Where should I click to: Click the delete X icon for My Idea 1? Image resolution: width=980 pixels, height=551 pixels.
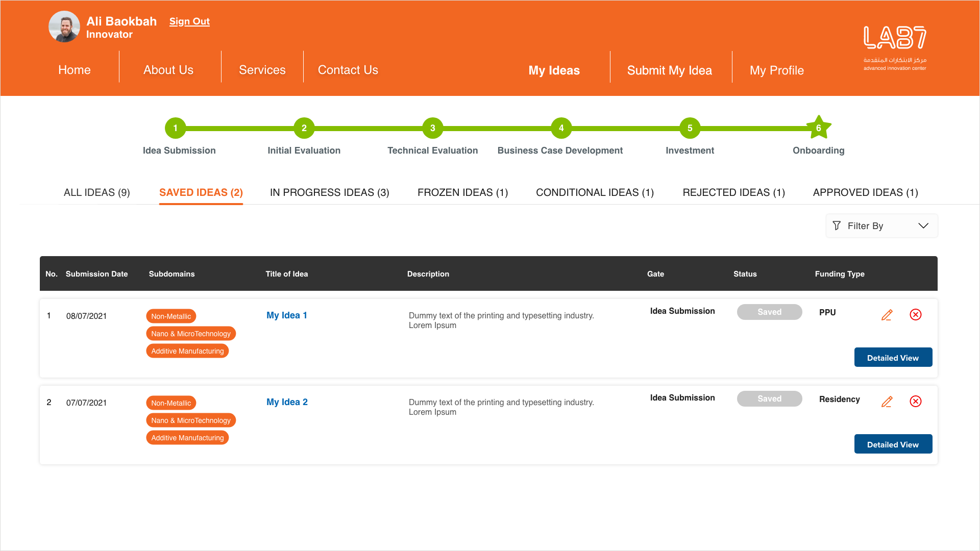pyautogui.click(x=916, y=314)
